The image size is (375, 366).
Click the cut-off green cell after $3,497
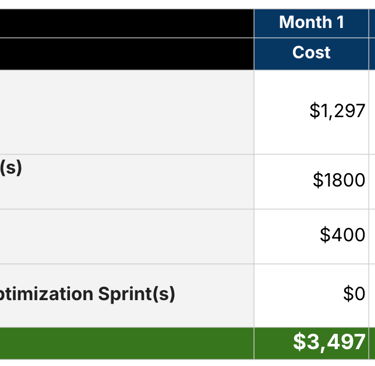coord(372,343)
